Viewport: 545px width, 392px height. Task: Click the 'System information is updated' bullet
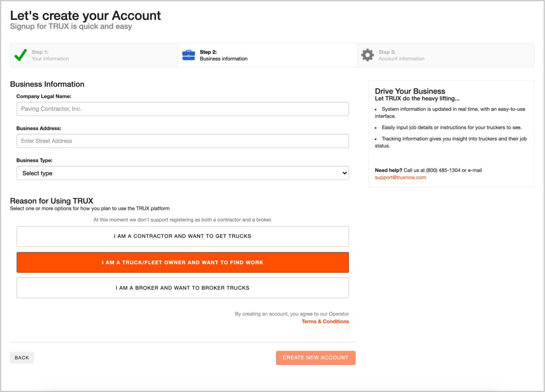(x=450, y=112)
